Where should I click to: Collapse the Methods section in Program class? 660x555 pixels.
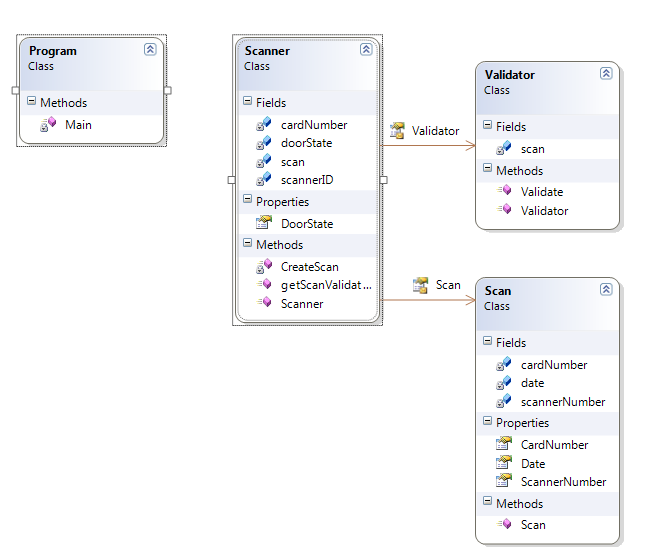tap(32, 101)
